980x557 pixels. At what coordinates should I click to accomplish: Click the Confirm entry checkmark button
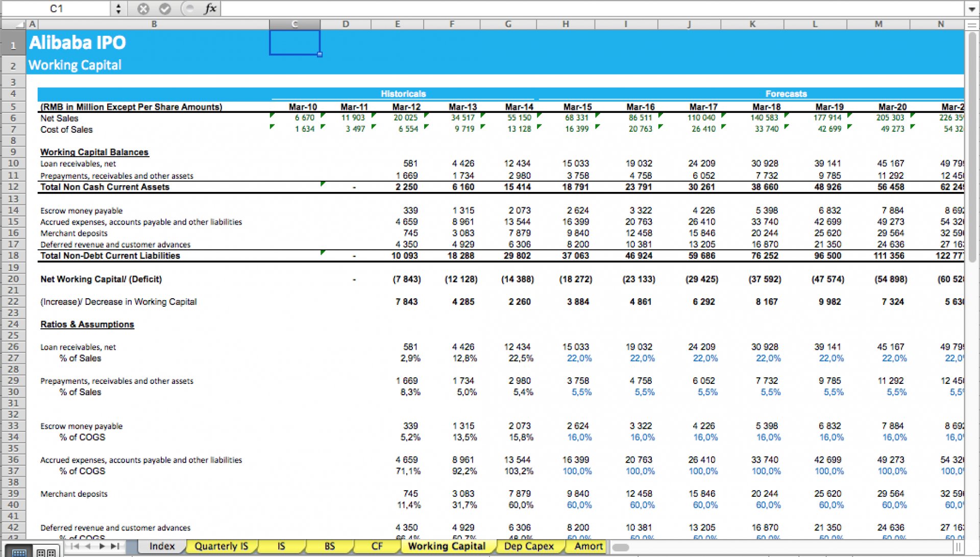[x=165, y=9]
